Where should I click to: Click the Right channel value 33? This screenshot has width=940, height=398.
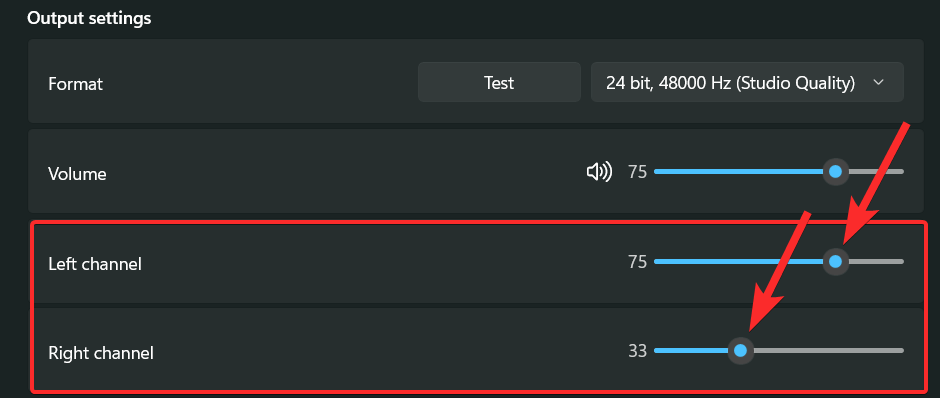[637, 351]
